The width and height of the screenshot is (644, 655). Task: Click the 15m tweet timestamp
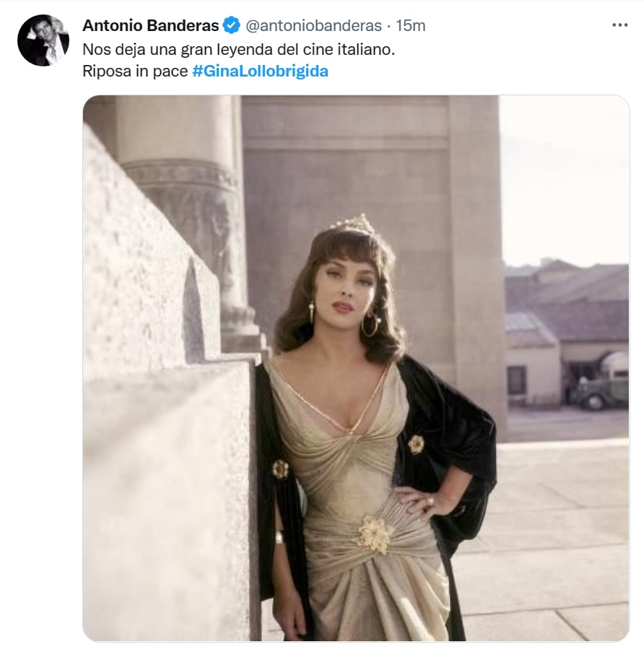[x=411, y=26]
